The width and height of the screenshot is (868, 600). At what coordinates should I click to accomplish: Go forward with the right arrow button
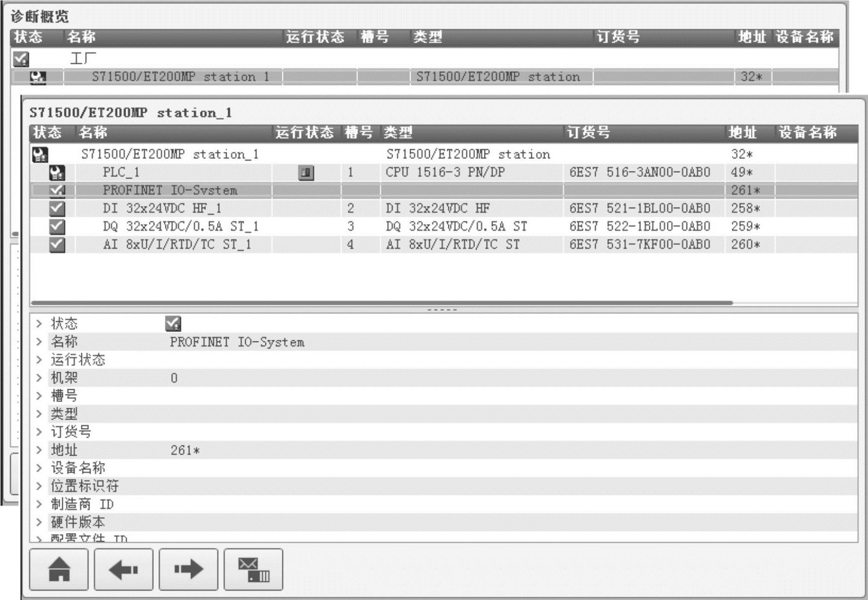pyautogui.click(x=188, y=569)
